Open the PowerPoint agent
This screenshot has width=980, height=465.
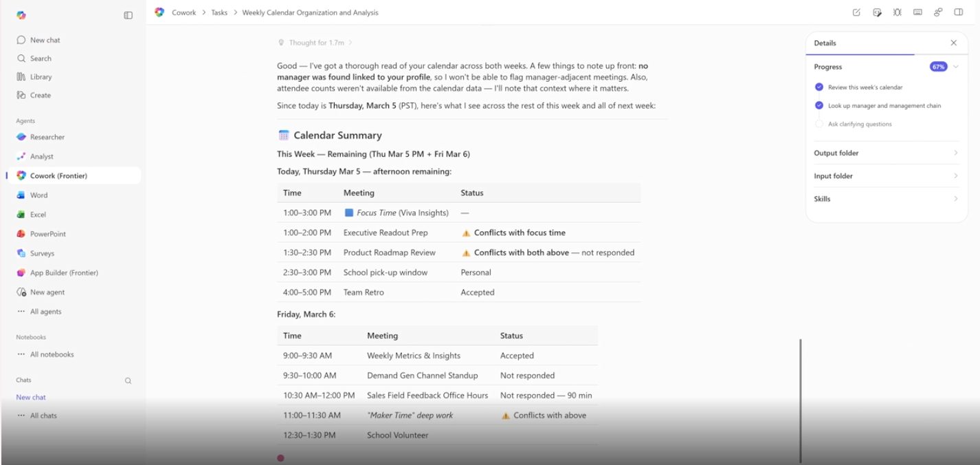tap(47, 234)
